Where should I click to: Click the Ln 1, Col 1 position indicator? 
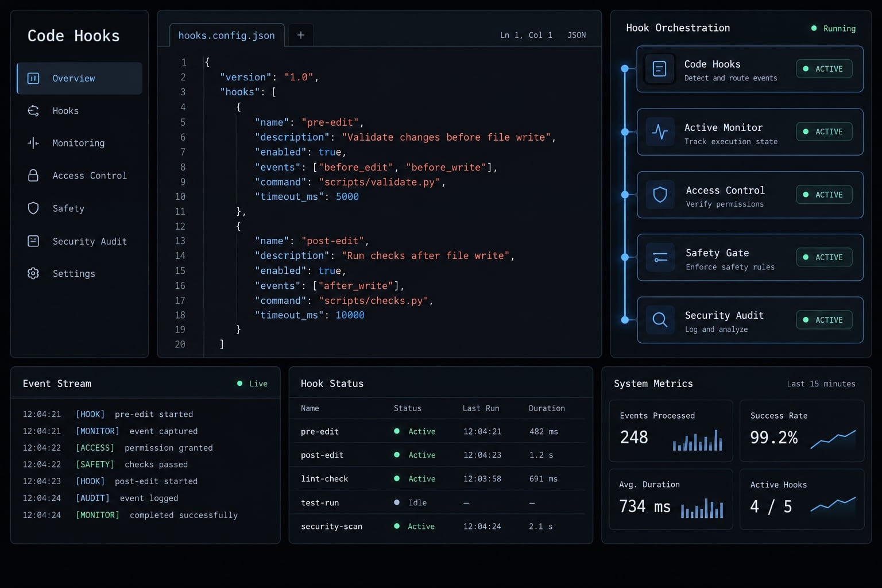(x=526, y=35)
